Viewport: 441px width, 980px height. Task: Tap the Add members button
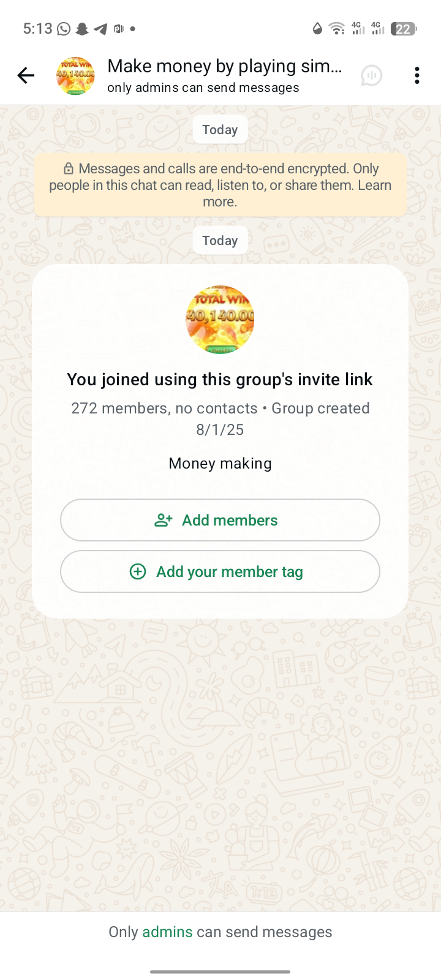click(220, 520)
